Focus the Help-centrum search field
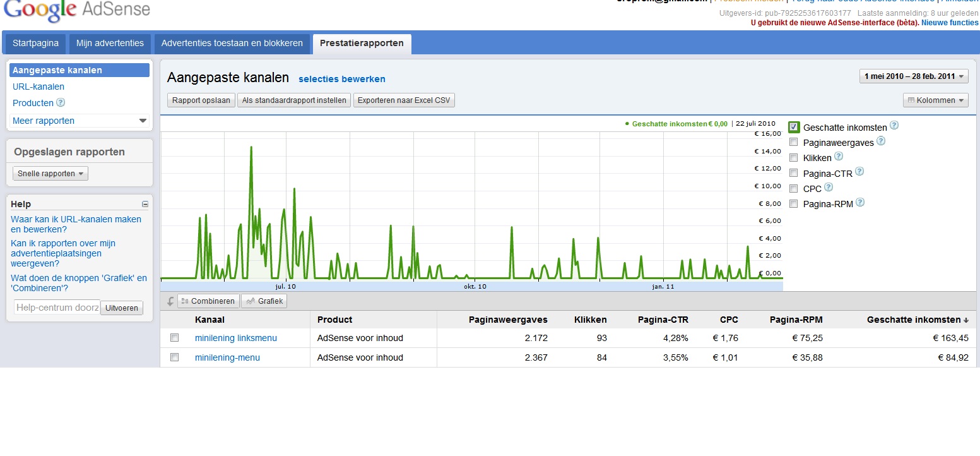The height and width of the screenshot is (456, 980). pos(57,308)
